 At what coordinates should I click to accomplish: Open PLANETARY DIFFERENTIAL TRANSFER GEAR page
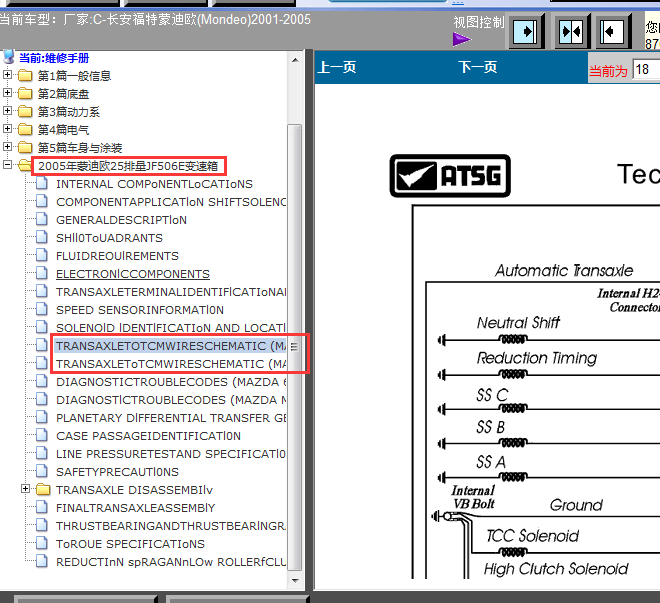171,418
